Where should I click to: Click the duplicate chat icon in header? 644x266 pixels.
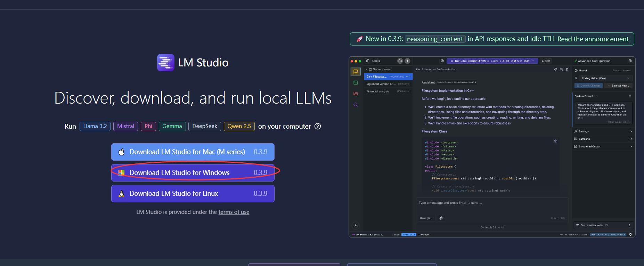pyautogui.click(x=567, y=69)
